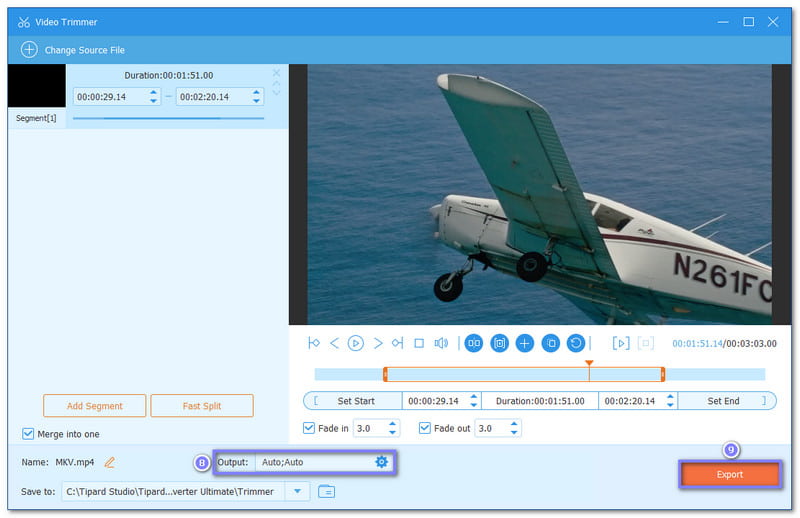Increase Fade out value with up arrow
The height and width of the screenshot is (518, 800).
[514, 424]
